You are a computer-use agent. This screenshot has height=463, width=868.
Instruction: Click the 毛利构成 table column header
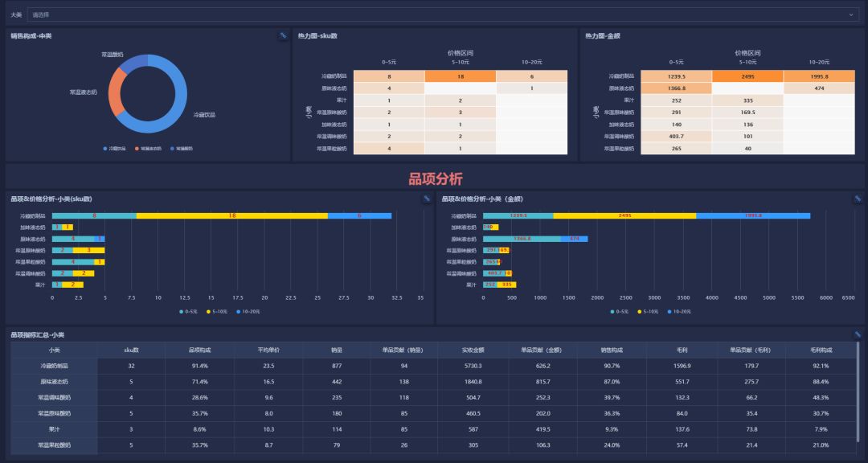coord(821,350)
